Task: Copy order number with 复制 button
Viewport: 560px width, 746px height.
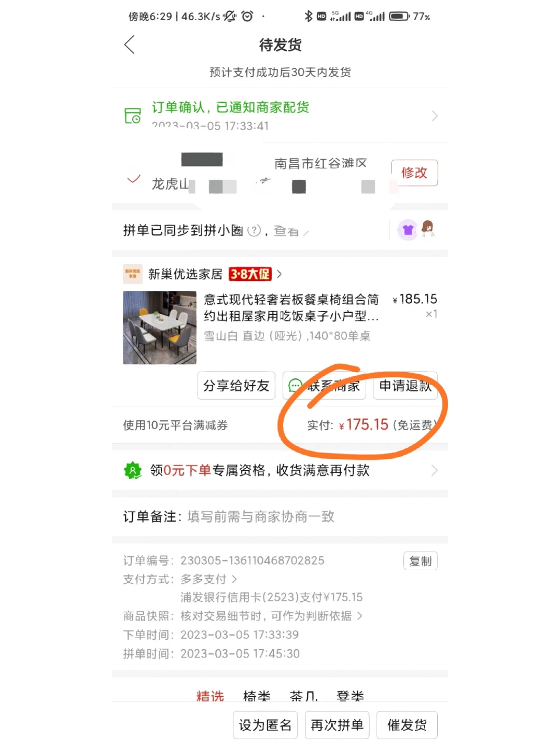Action: [421, 561]
